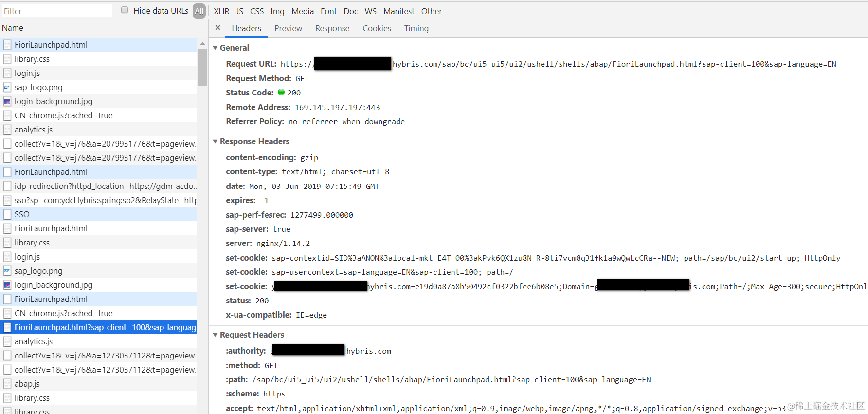Image resolution: width=868 pixels, height=414 pixels.
Task: Select the highlighted FioriLaunchpad.html?sap-client=100 request
Action: coord(99,327)
